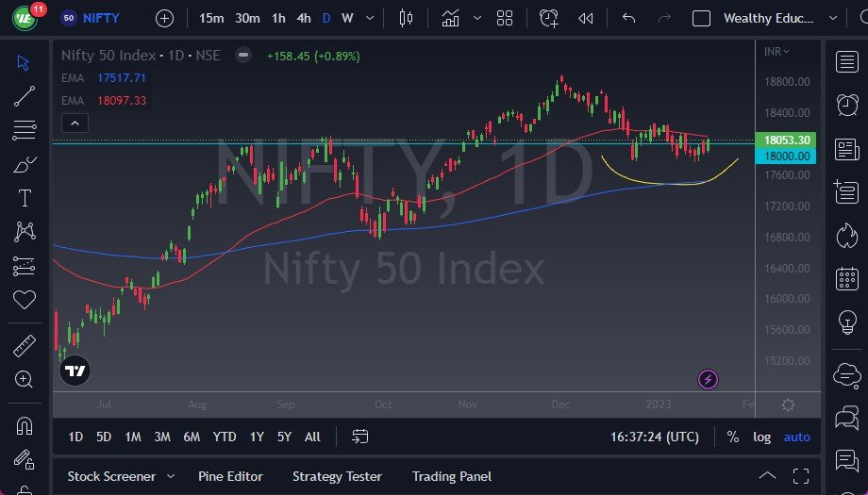Open the news panel
Viewport: 868px width, 495px height.
pyautogui.click(x=847, y=149)
